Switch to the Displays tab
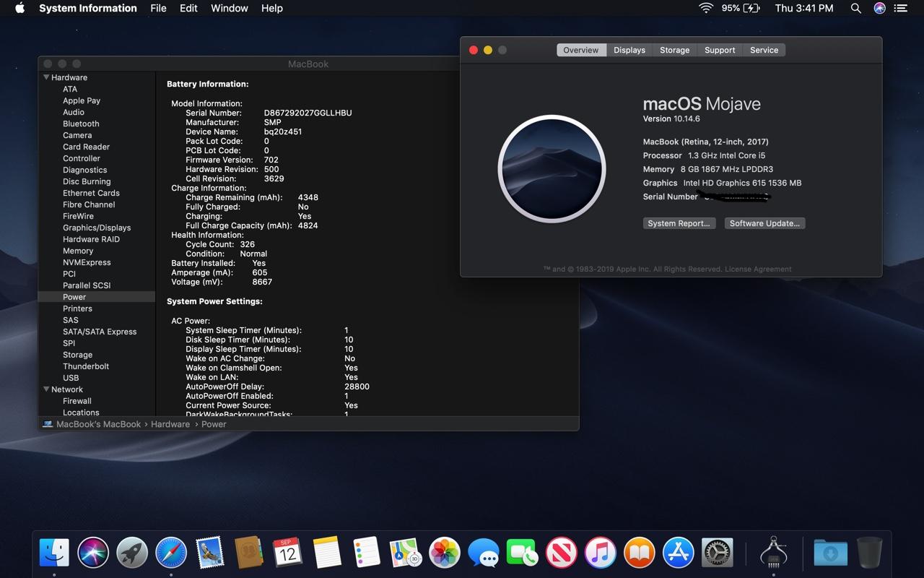 [x=629, y=50]
